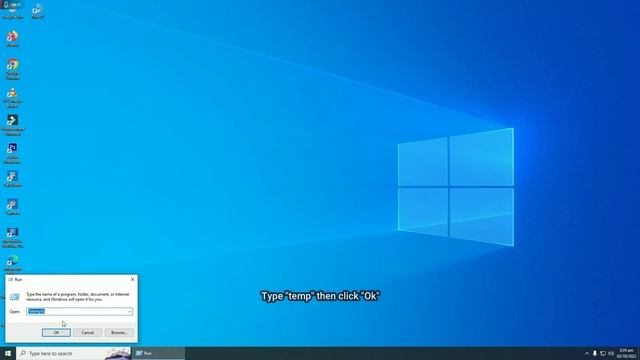
Task: Click Cancel in the Run dialog
Action: (x=87, y=333)
